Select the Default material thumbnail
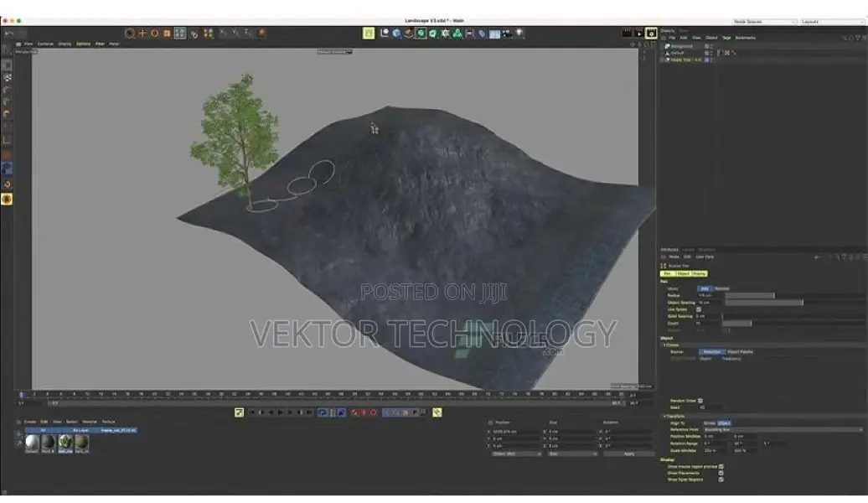The height and width of the screenshot is (503, 868). [x=32, y=442]
